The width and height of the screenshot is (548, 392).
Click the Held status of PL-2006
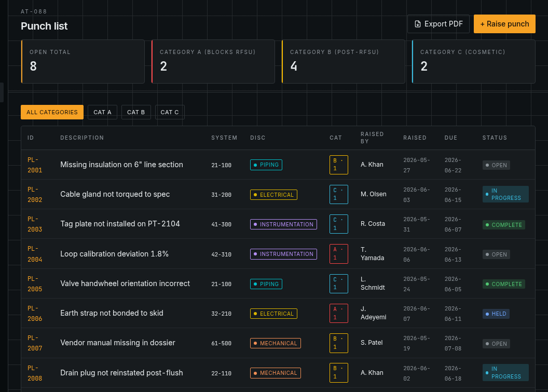click(496, 314)
